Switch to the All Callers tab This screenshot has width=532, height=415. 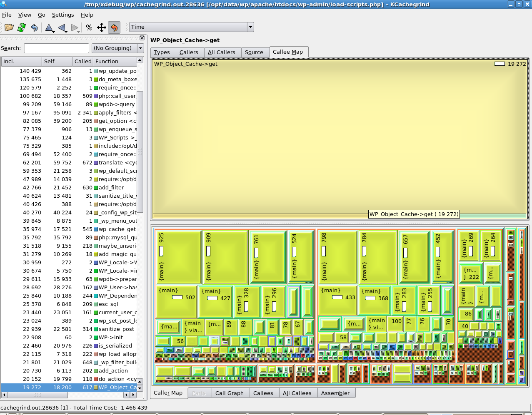(222, 52)
